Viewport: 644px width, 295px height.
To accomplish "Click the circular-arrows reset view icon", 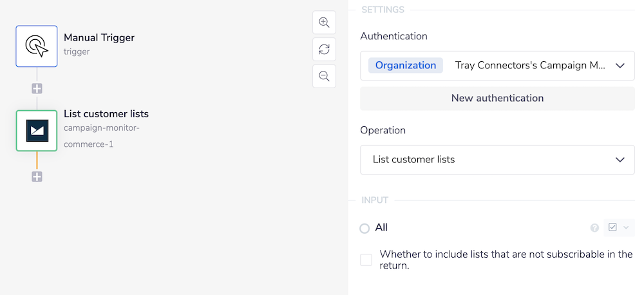I will pos(324,50).
